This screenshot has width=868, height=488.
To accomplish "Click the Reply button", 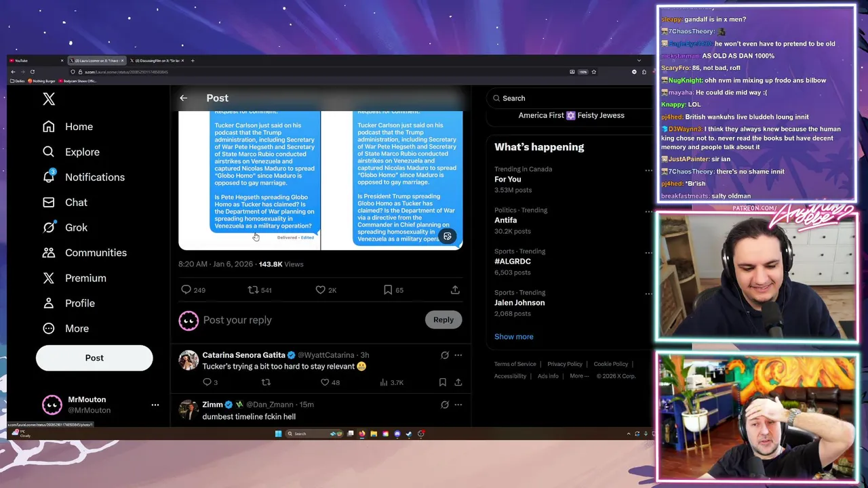I will tap(443, 320).
